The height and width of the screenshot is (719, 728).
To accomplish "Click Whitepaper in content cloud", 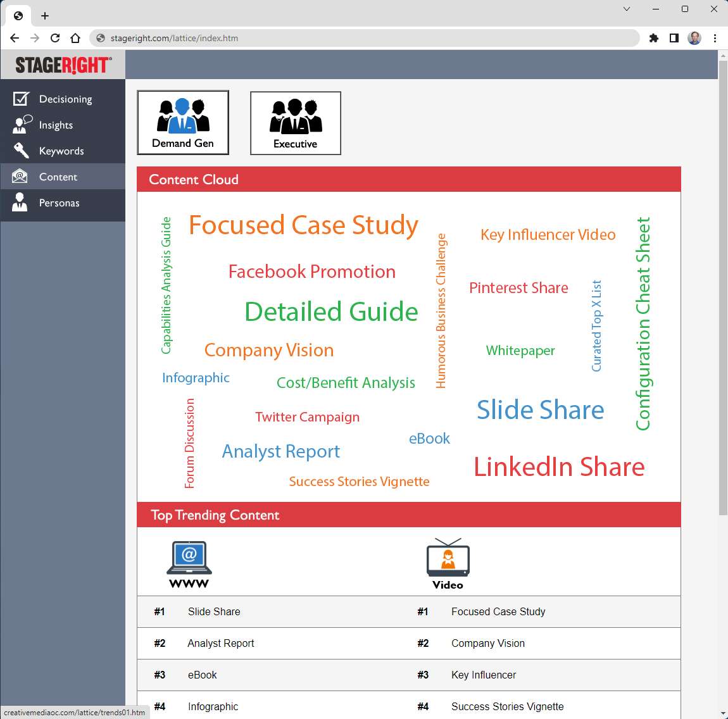I will pos(520,351).
